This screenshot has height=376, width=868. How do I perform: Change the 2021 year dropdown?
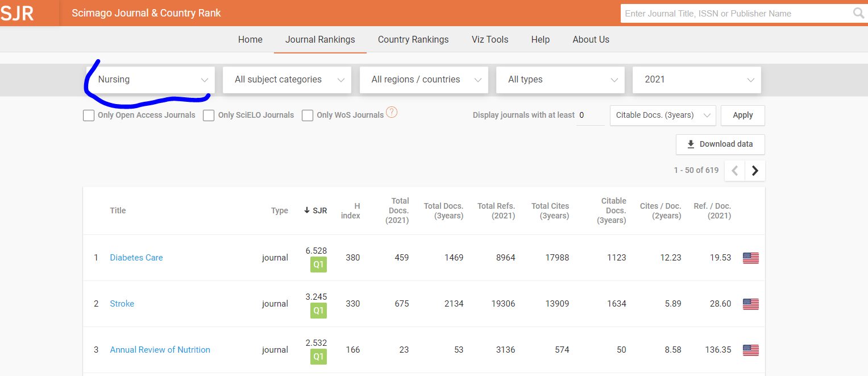click(697, 80)
